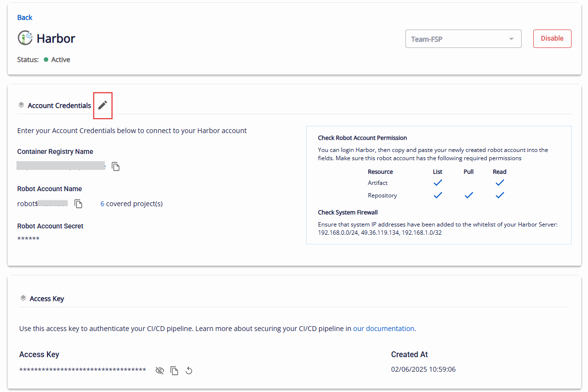Click the Repository row label
Image resolution: width=588 pixels, height=392 pixels.
[x=383, y=196]
